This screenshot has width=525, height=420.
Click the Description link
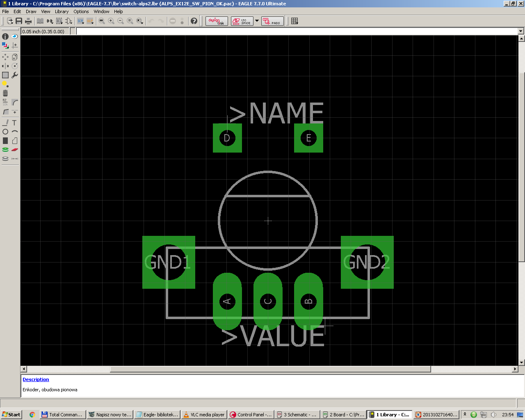tap(36, 379)
